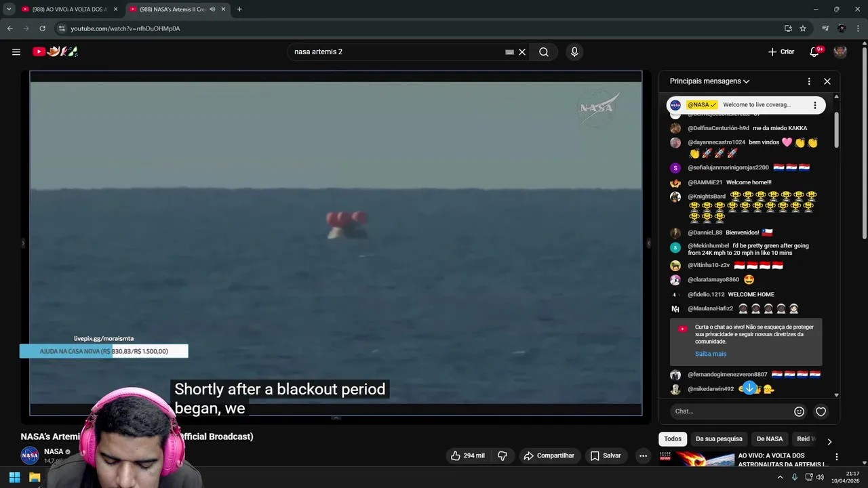Image resolution: width=868 pixels, height=488 pixels.
Task: Open the on-screen keyboard in search box
Action: pyautogui.click(x=509, y=52)
